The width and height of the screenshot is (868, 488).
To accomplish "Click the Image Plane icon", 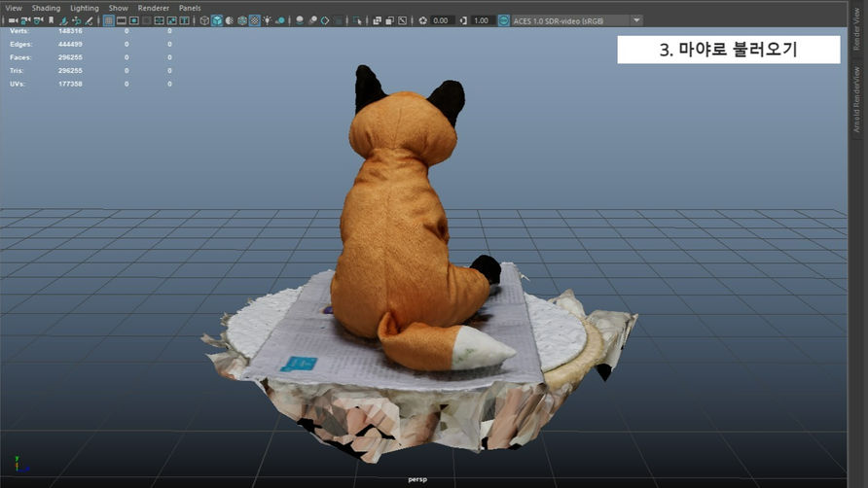I will coord(64,20).
